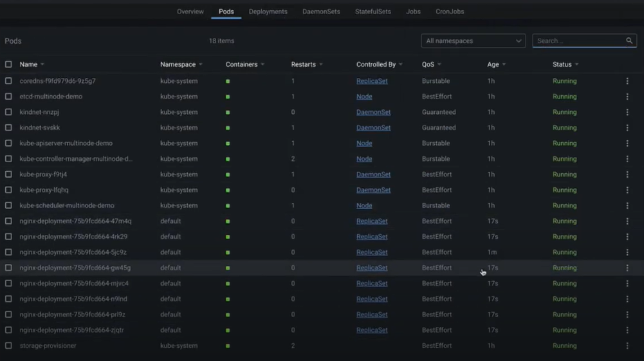Image resolution: width=644 pixels, height=361 pixels.
Task: Open the All namespaces dropdown
Action: pos(473,41)
